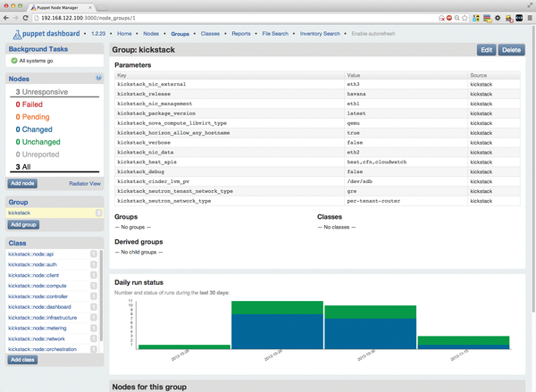Select the 0 Failed nodes filter
This screenshot has width=536, height=392.
coord(29,104)
